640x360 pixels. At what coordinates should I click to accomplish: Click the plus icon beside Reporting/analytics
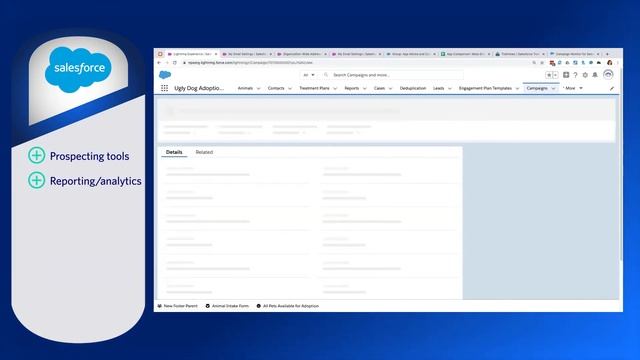[x=37, y=180]
